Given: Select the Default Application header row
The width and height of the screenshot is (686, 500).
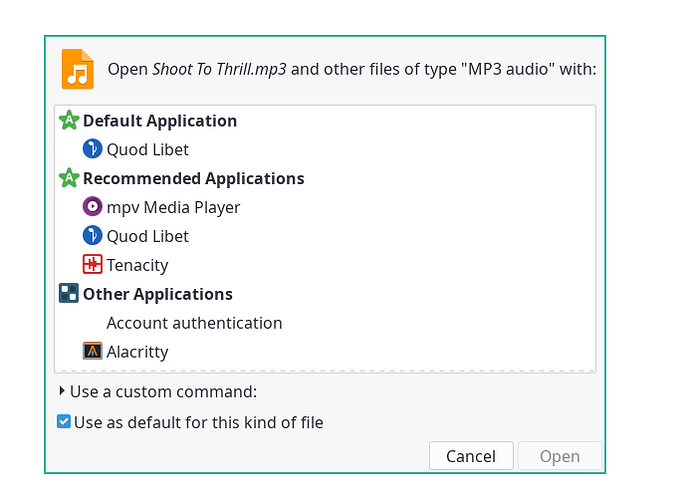Looking at the screenshot, I should click(x=325, y=120).
